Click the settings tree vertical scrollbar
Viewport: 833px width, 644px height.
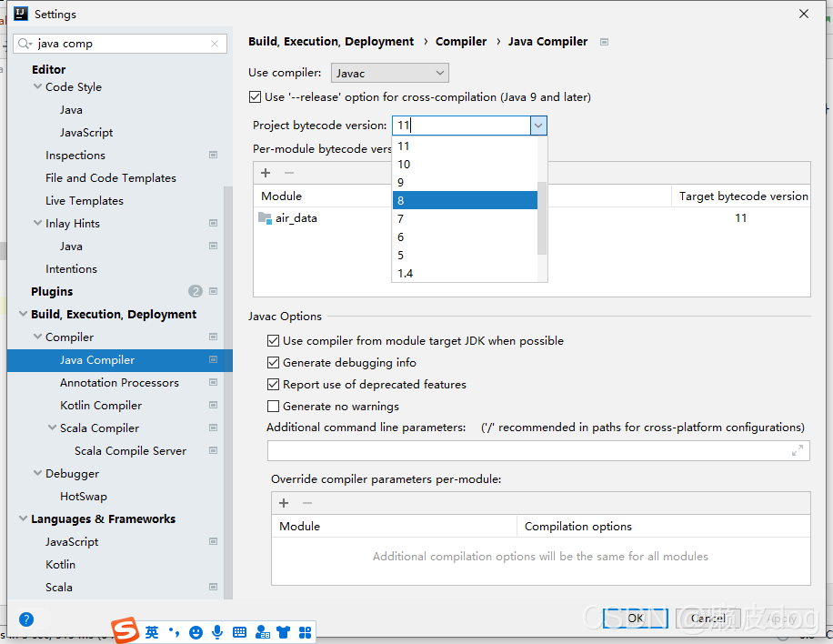[228, 392]
